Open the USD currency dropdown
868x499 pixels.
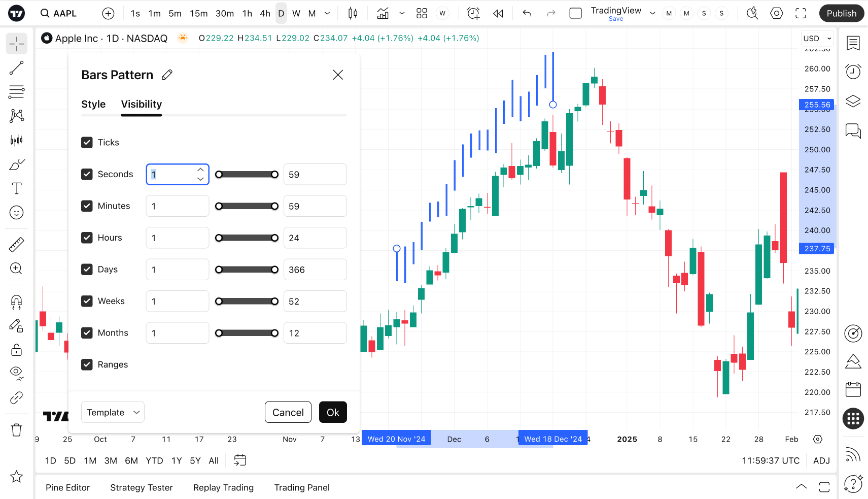[817, 39]
